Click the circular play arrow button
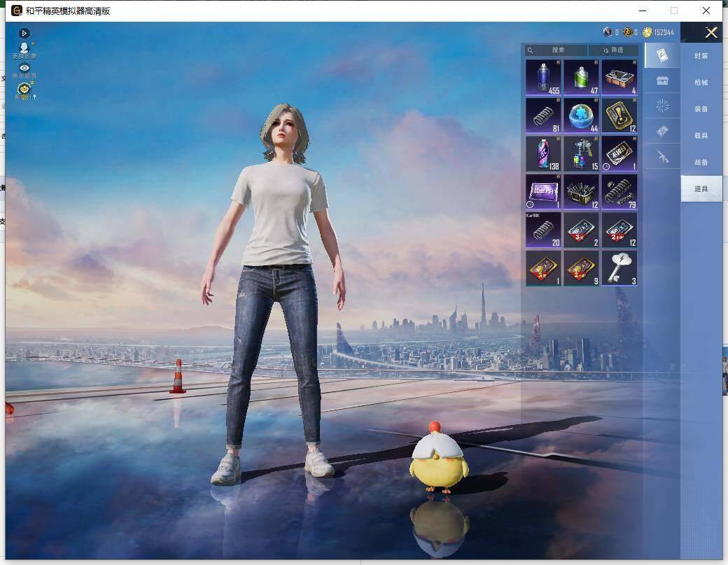Viewport: 728px width, 565px height. (x=24, y=34)
